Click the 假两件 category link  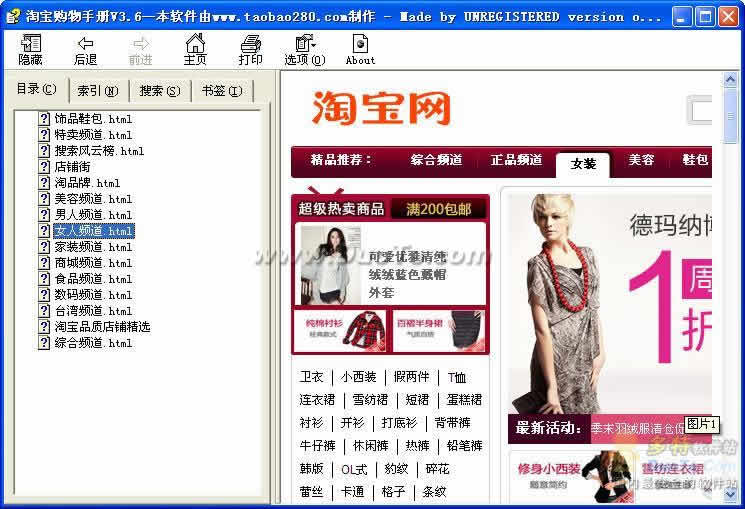411,377
